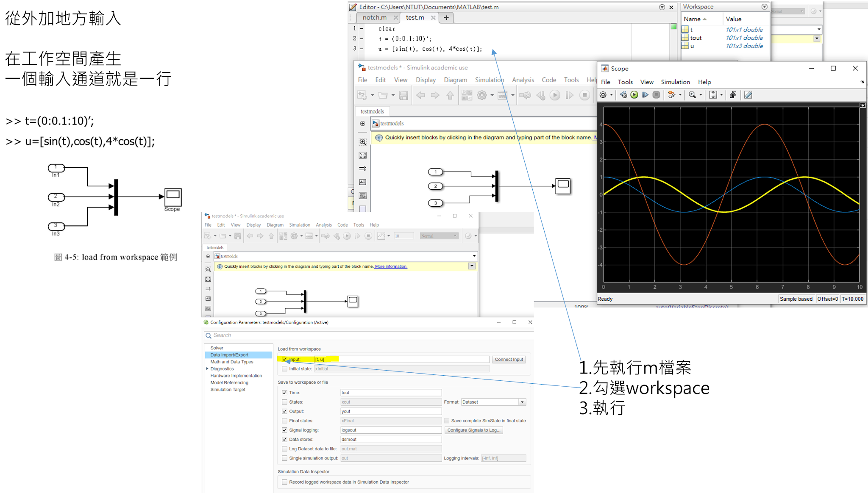Expand Diagnostics tree node
The width and height of the screenshot is (868, 493).
pos(207,368)
